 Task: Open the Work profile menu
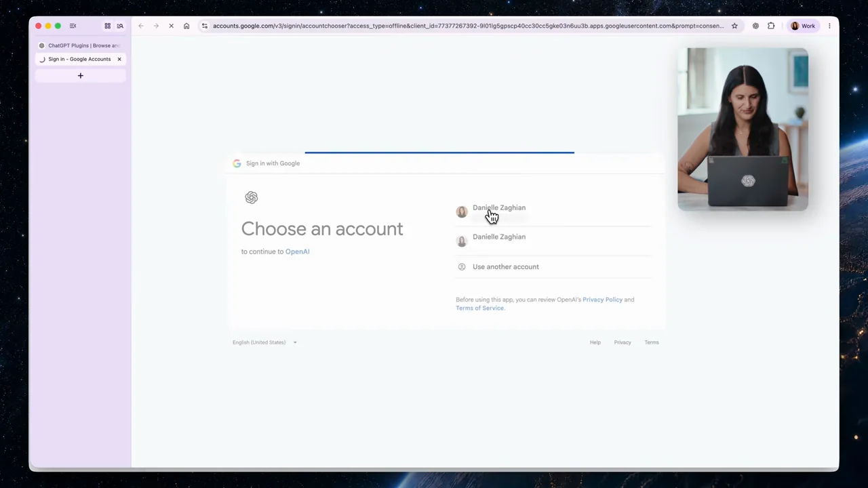coord(803,26)
